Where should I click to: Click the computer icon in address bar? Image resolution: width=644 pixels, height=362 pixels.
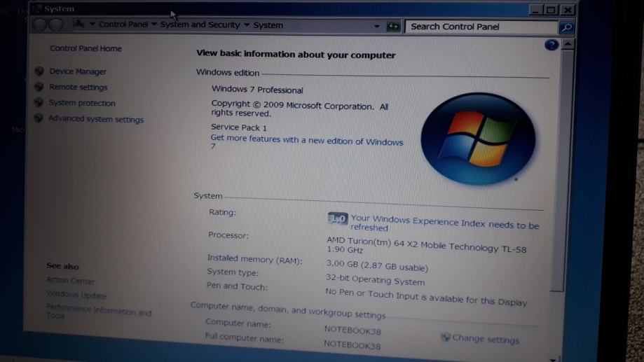coord(79,25)
